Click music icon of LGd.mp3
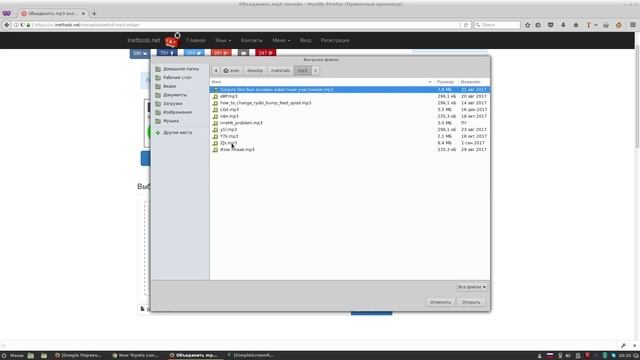 pos(216,109)
